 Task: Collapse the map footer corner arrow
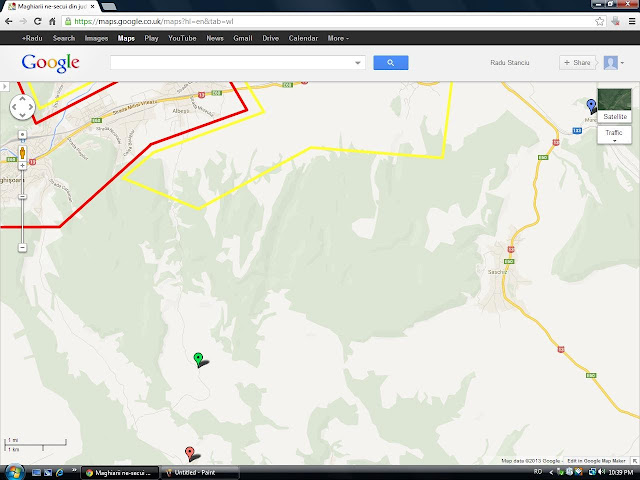635,460
